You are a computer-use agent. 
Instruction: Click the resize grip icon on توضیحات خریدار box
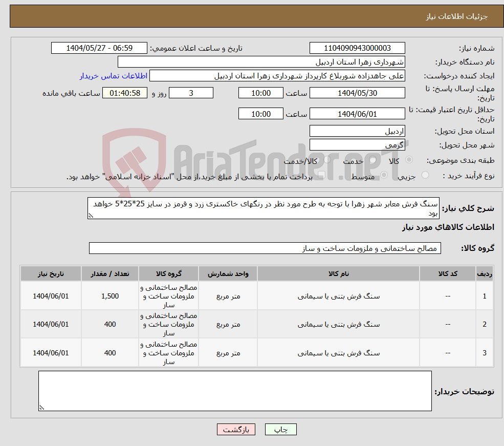pos(41,407)
